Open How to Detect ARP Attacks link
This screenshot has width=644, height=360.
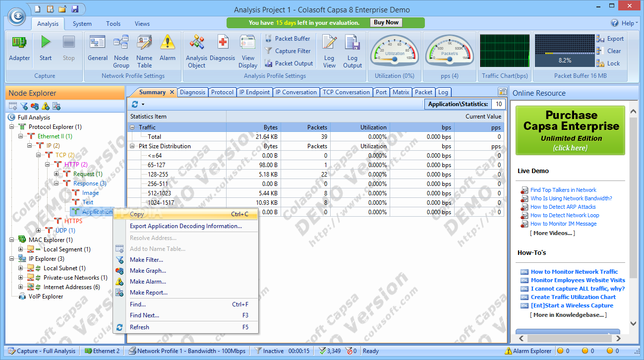(x=563, y=207)
